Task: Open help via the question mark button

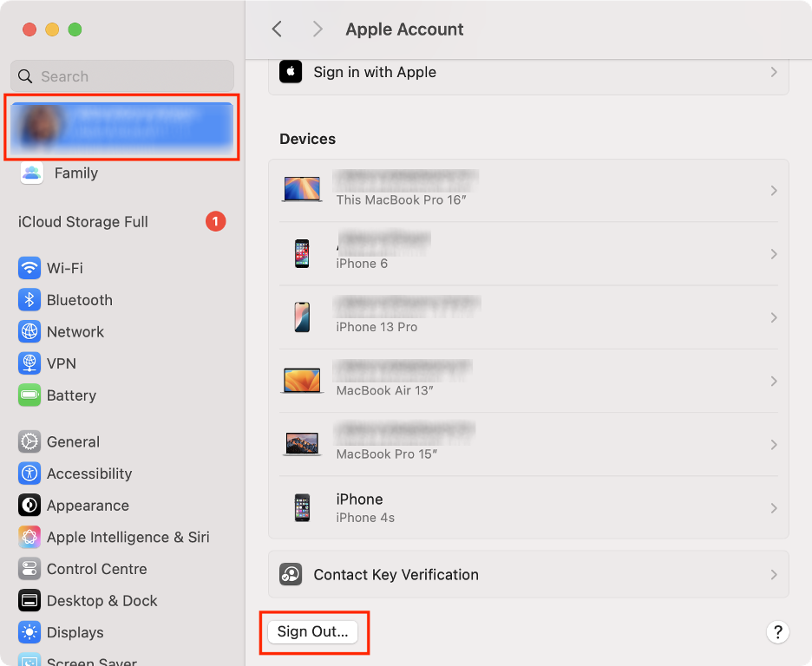Action: click(x=777, y=632)
